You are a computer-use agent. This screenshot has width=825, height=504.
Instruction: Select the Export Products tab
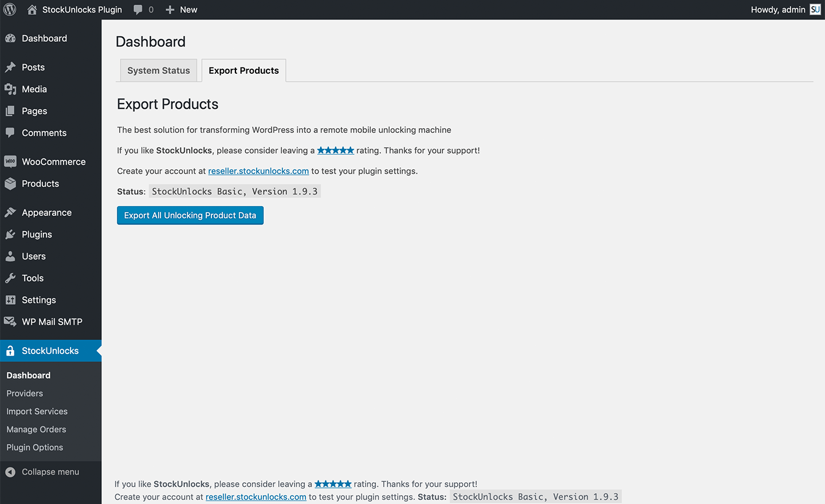(243, 70)
